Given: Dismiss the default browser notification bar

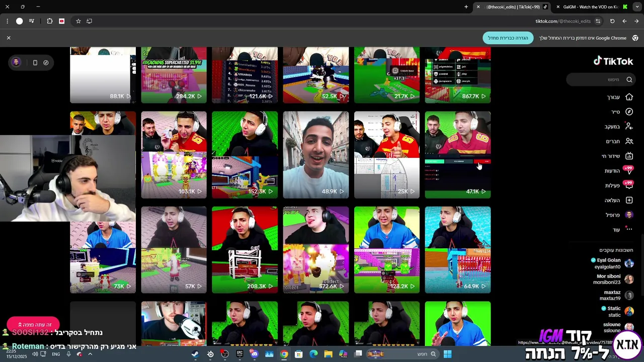Looking at the screenshot, I should (9, 38).
